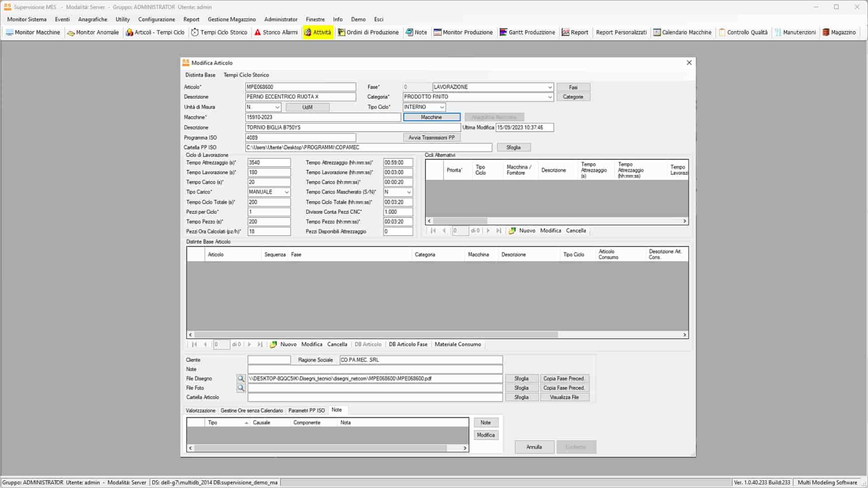The width and height of the screenshot is (868, 488).
Task: Open the Unità di Misura dropdown
Action: point(277,108)
